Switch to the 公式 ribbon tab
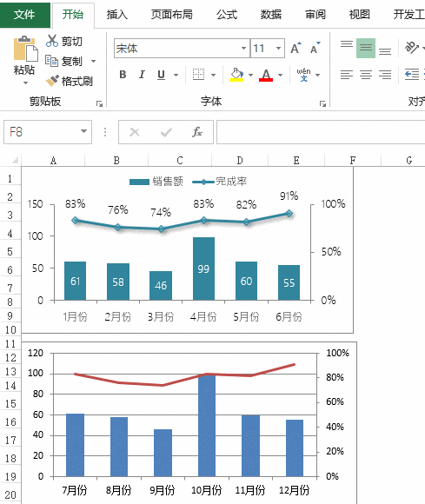Image resolution: width=425 pixels, height=504 pixels. click(226, 15)
